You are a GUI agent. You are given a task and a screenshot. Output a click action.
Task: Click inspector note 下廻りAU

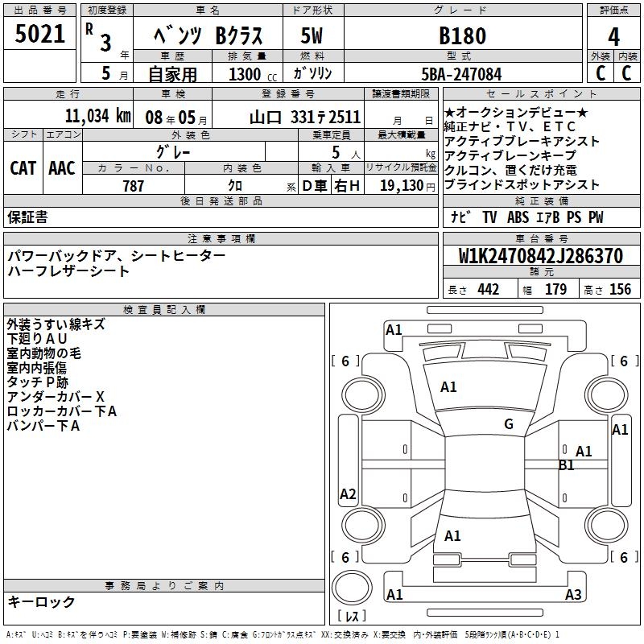click(37, 339)
